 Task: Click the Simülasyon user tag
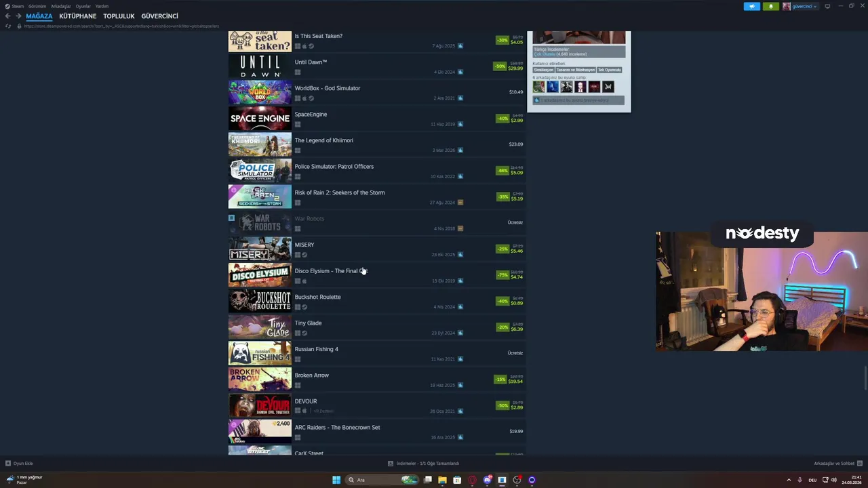[x=544, y=70]
